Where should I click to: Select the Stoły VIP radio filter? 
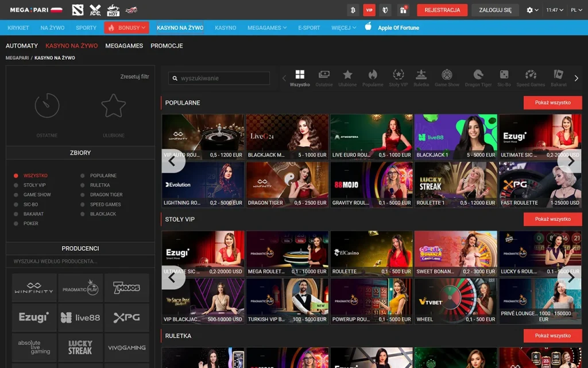(16, 185)
